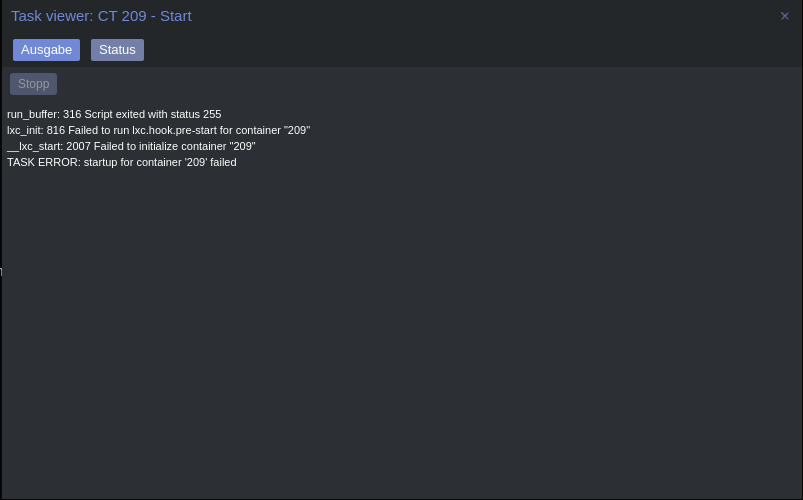Click the word 'startup' in the error line
Viewport: 803px width, 500px height.
click(101, 162)
